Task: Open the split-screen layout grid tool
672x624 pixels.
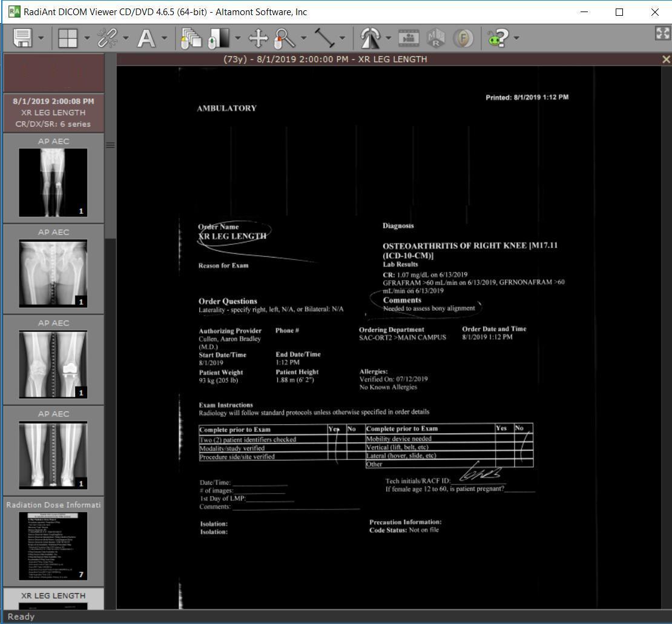Action: click(x=68, y=38)
